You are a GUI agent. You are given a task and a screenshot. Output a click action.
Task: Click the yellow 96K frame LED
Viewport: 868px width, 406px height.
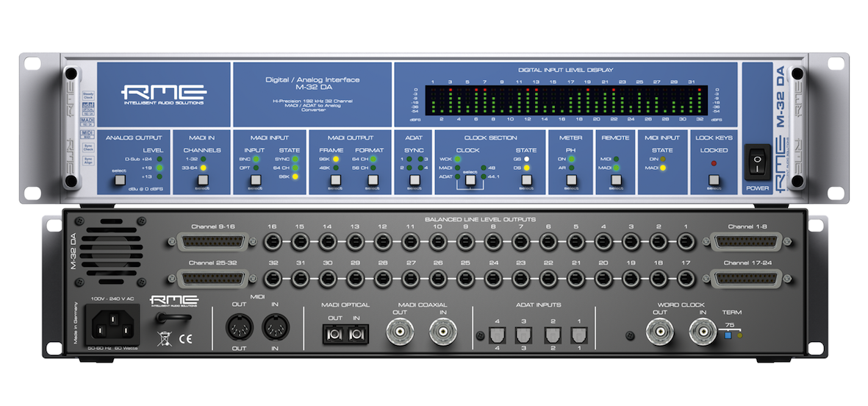coord(335,159)
